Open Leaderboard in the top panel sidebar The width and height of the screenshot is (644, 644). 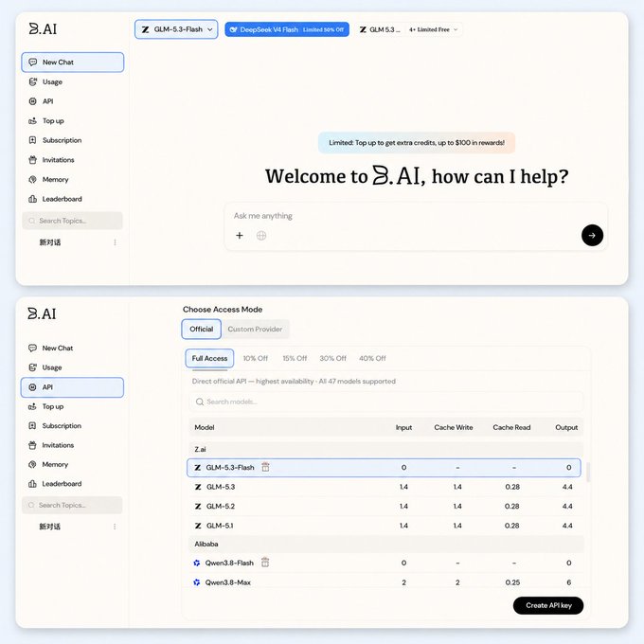tap(73, 199)
